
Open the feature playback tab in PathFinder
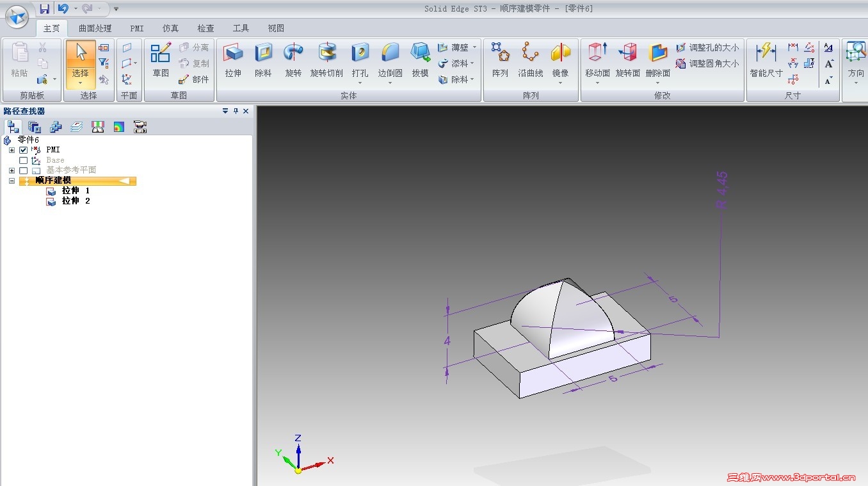click(140, 127)
